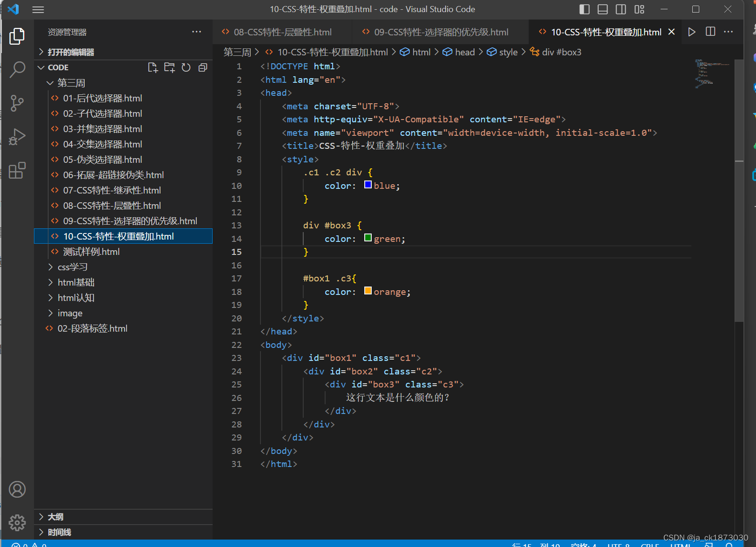Click the orange color swatch on line 18
This screenshot has width=756, height=547.
[368, 291]
